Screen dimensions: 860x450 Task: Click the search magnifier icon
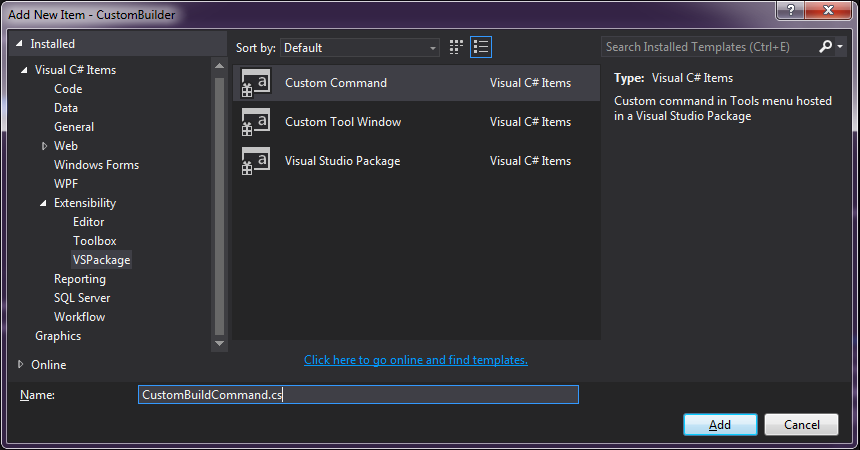point(825,47)
